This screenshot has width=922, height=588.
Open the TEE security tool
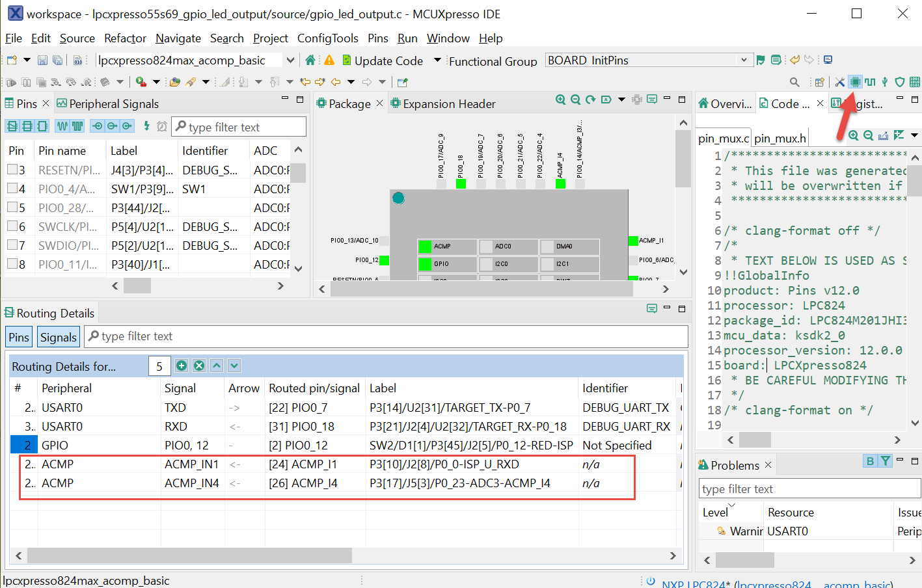point(900,81)
